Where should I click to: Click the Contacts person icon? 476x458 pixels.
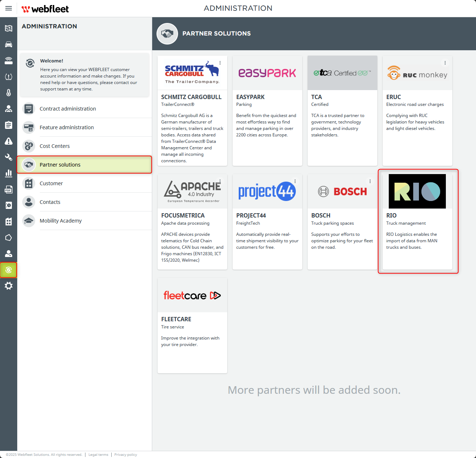[29, 202]
